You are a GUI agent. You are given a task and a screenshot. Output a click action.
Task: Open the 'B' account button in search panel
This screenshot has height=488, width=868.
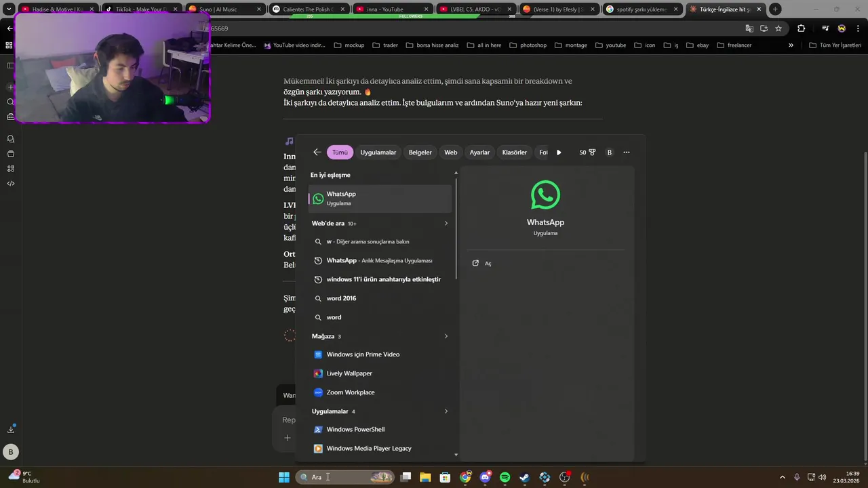pyautogui.click(x=609, y=152)
